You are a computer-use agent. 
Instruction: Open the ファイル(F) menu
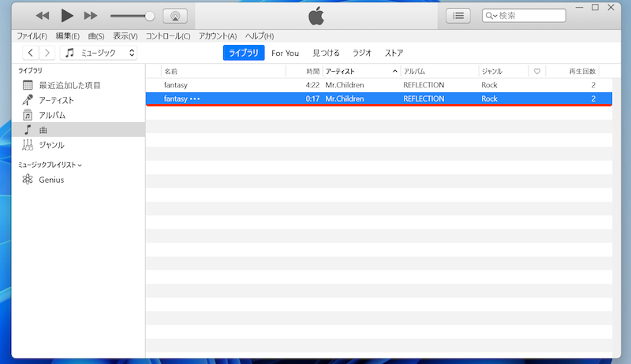point(32,36)
